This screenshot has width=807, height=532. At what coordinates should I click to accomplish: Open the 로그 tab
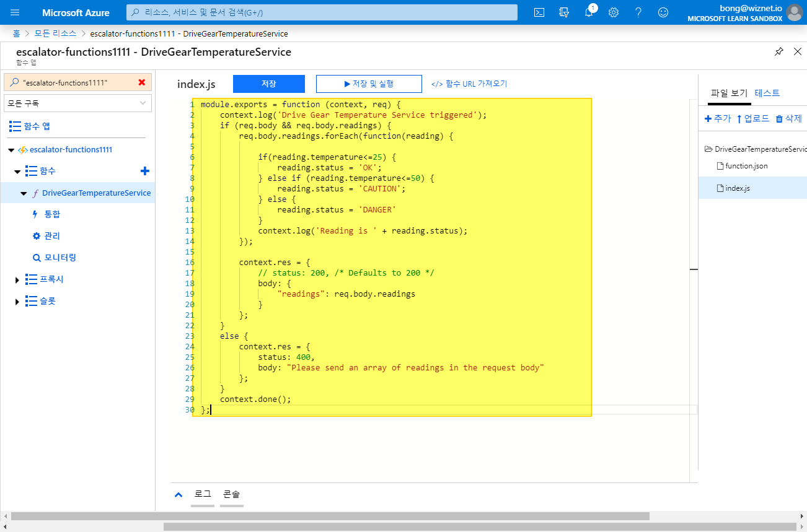203,494
